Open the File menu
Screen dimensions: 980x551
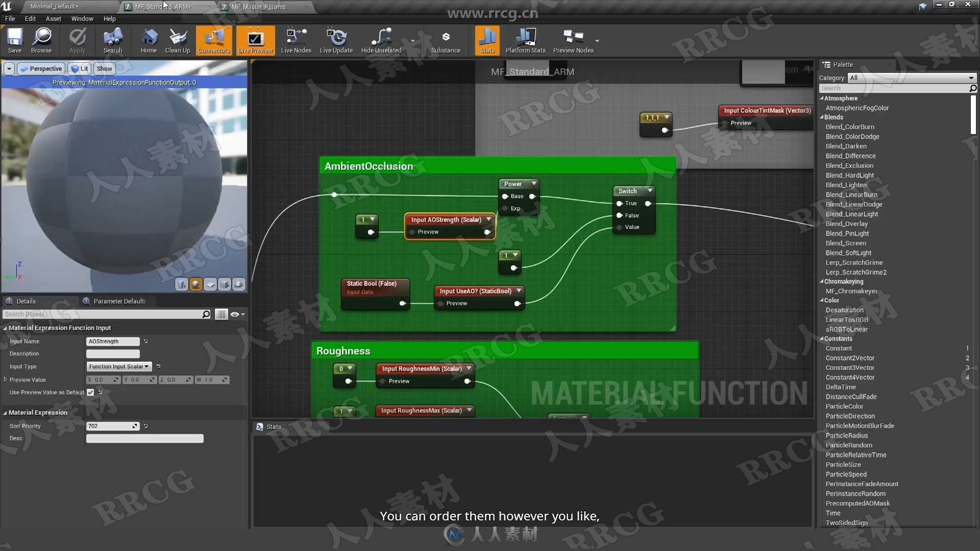(x=10, y=18)
